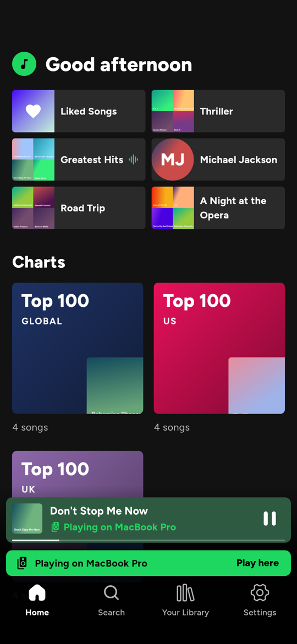Open A Night at the Opera album

click(x=218, y=208)
